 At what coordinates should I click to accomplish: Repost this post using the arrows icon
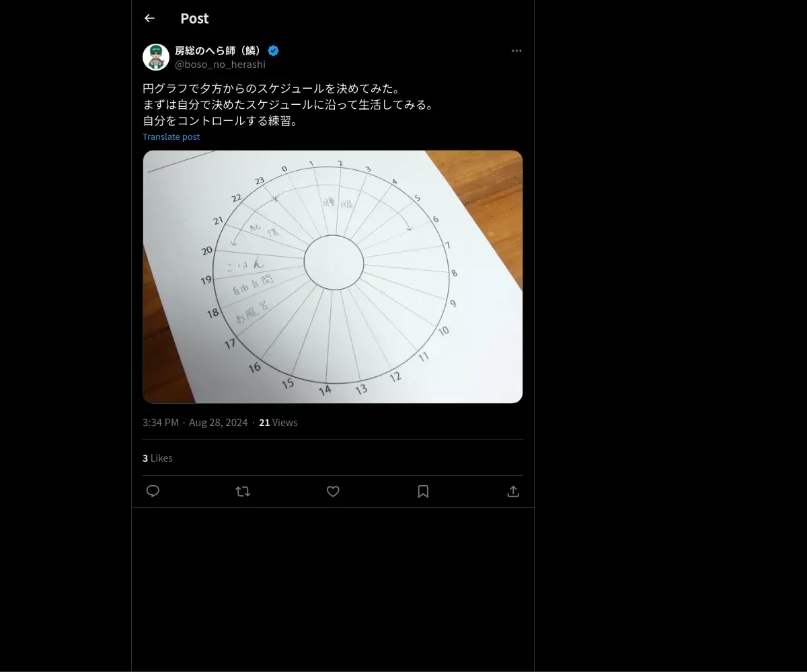click(243, 491)
